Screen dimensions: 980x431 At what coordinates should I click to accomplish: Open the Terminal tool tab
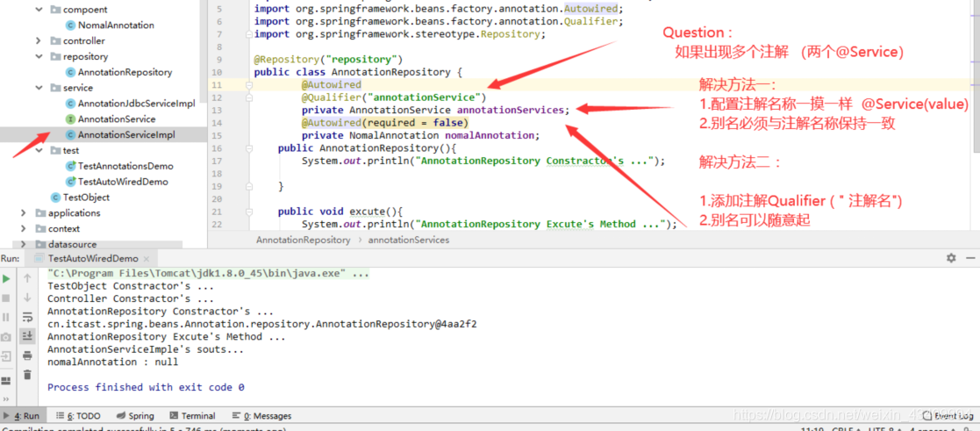192,416
